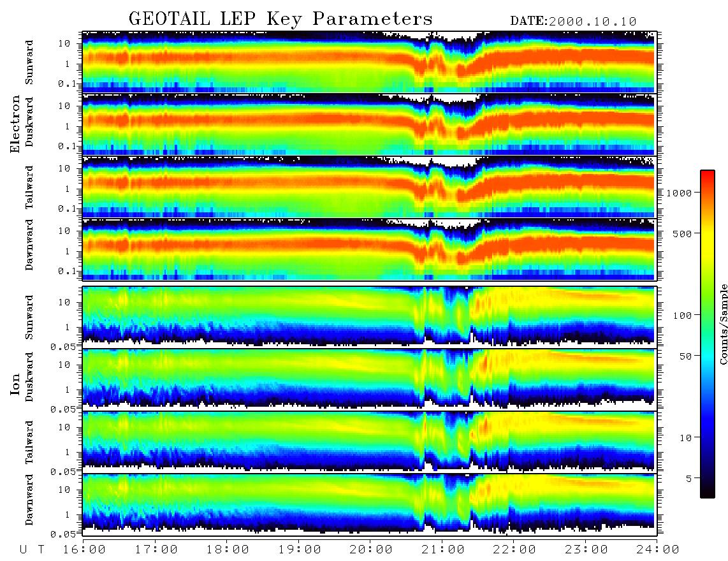
Task: Click the Ion Duskward spectrogram panel
Action: coord(369,380)
